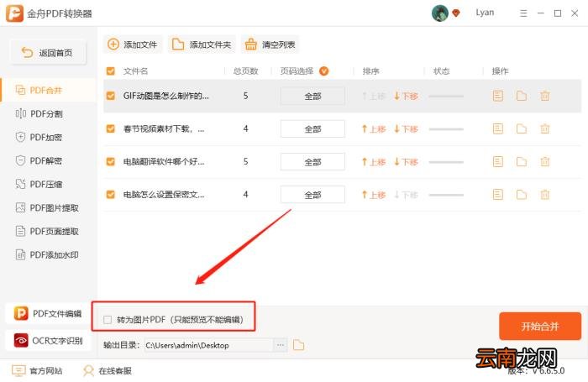Preview document icon in 电脑翻译软件 row
The height and width of the screenshot is (382, 588).
tap(497, 161)
